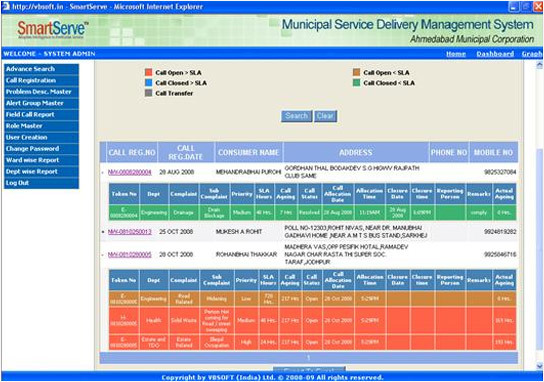
Task: Click the green Call Closed < SLA legend swatch
Action: click(356, 83)
